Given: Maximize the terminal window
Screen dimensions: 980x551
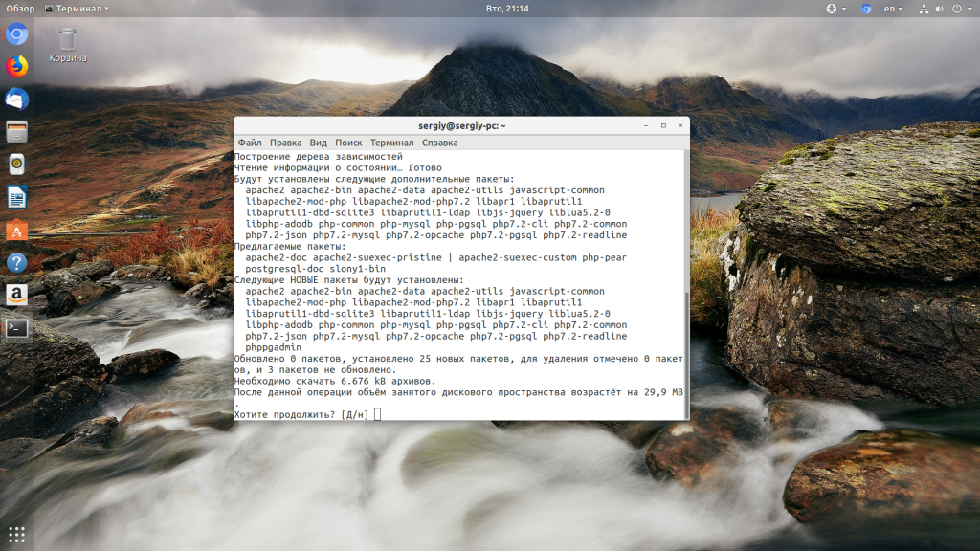Looking at the screenshot, I should [x=664, y=125].
